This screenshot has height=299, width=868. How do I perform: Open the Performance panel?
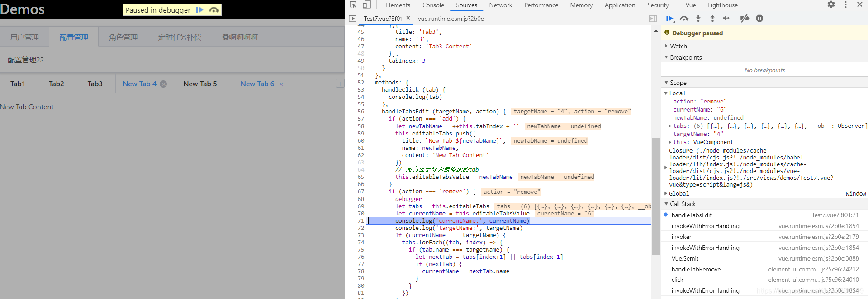click(x=541, y=5)
